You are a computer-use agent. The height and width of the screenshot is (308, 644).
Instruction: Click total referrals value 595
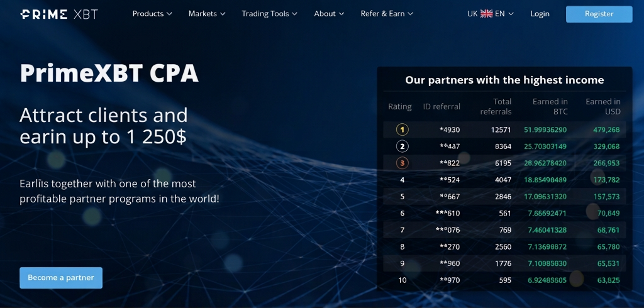coord(505,280)
